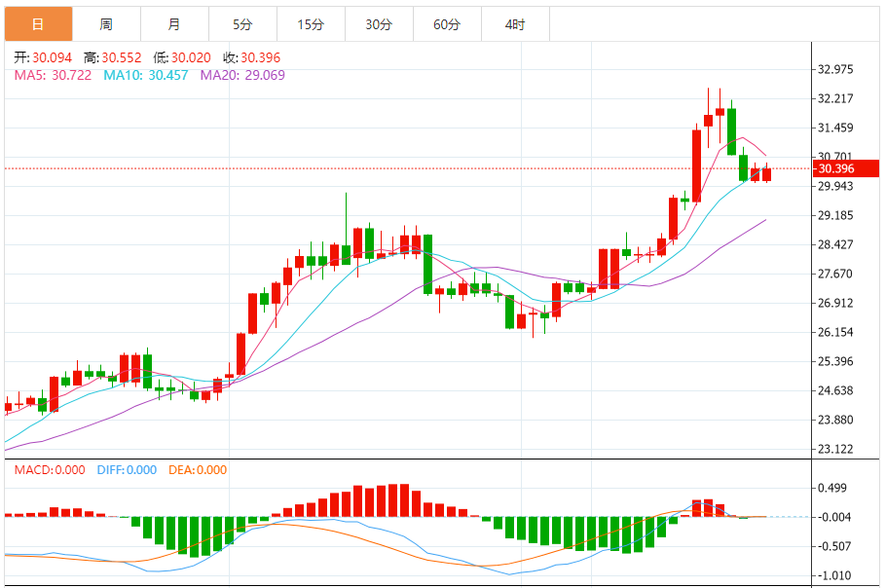Image resolution: width=886 pixels, height=588 pixels.
Task: Click the 开:30.094 open price
Action: (43, 57)
